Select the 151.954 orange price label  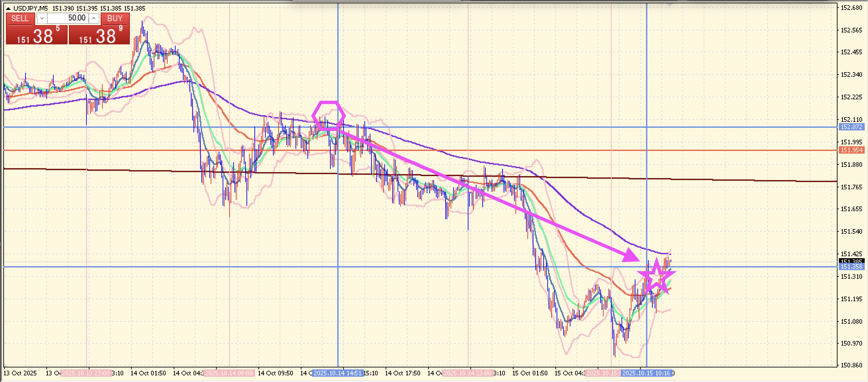pyautogui.click(x=851, y=150)
